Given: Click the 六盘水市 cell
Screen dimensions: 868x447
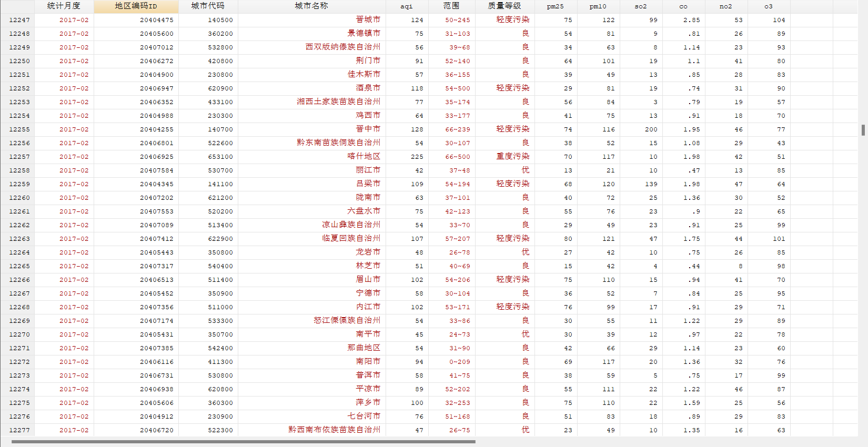Looking at the screenshot, I should pyautogui.click(x=312, y=211).
